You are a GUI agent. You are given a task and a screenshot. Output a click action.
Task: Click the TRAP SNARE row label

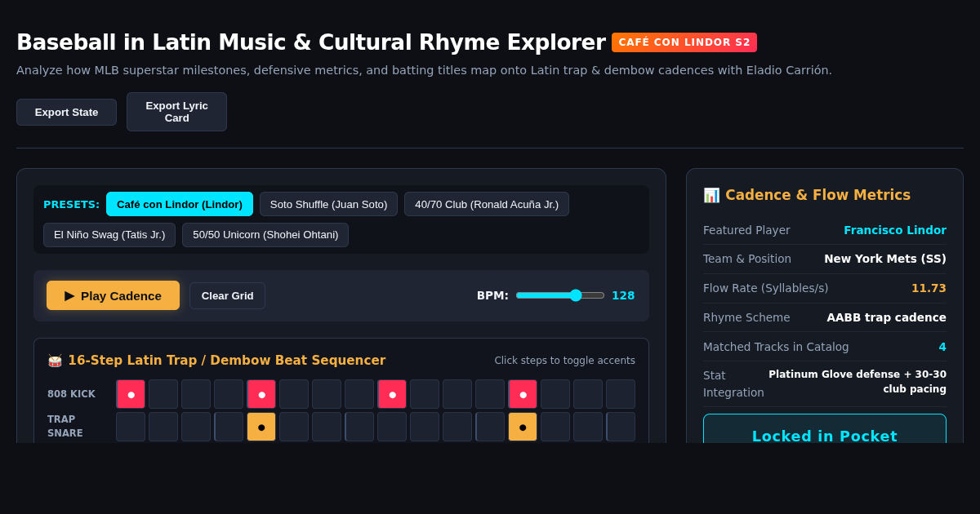coord(65,426)
